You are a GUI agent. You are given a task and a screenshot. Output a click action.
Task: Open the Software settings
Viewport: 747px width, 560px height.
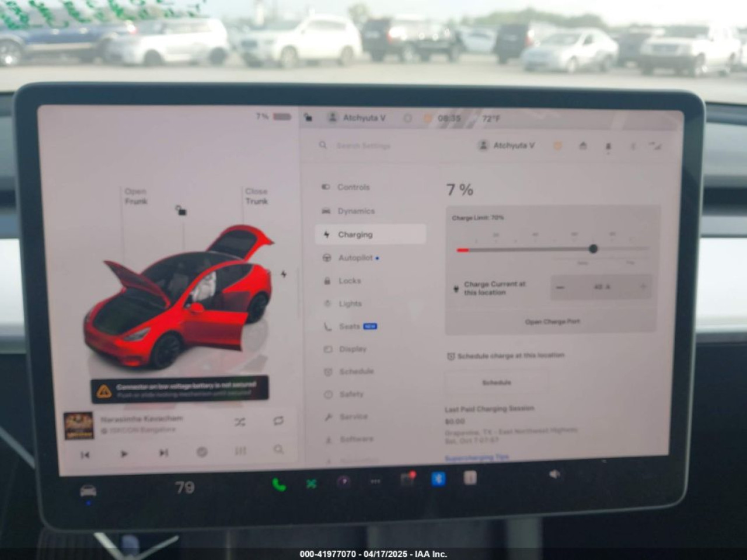(x=349, y=439)
